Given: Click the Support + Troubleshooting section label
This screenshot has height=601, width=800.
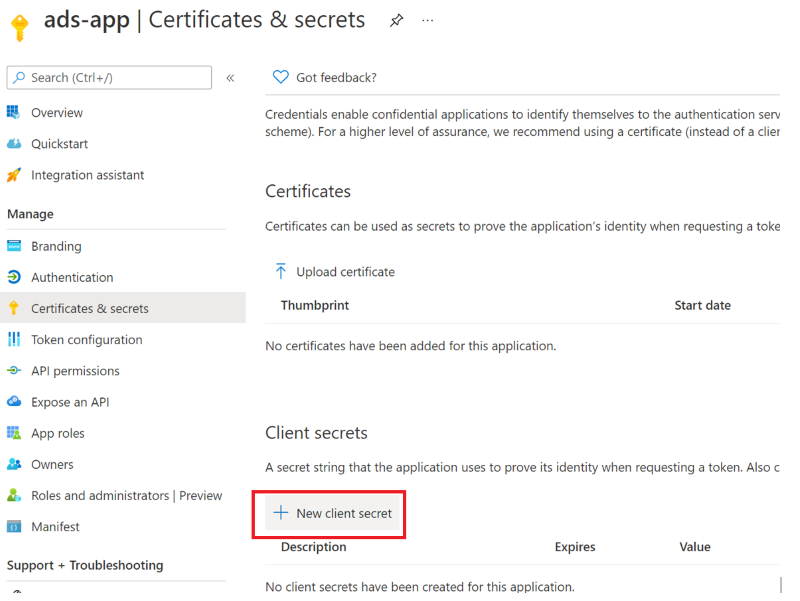Looking at the screenshot, I should (85, 565).
